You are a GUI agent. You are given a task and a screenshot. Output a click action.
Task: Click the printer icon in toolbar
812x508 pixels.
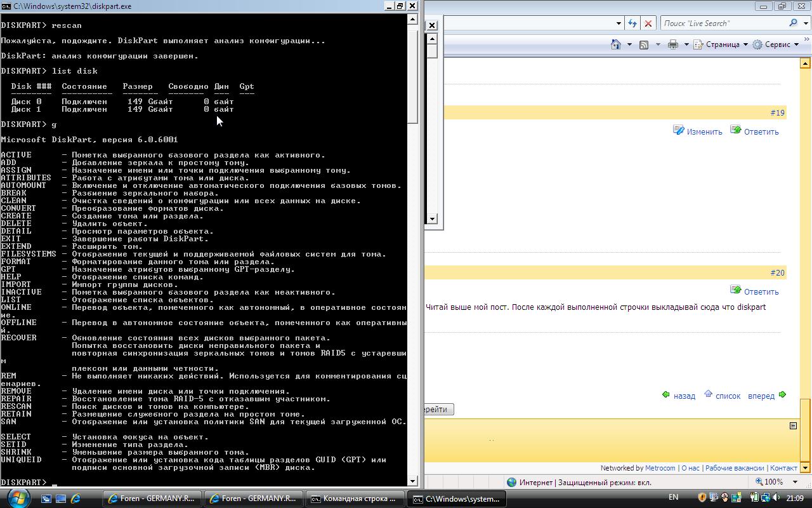coord(673,44)
